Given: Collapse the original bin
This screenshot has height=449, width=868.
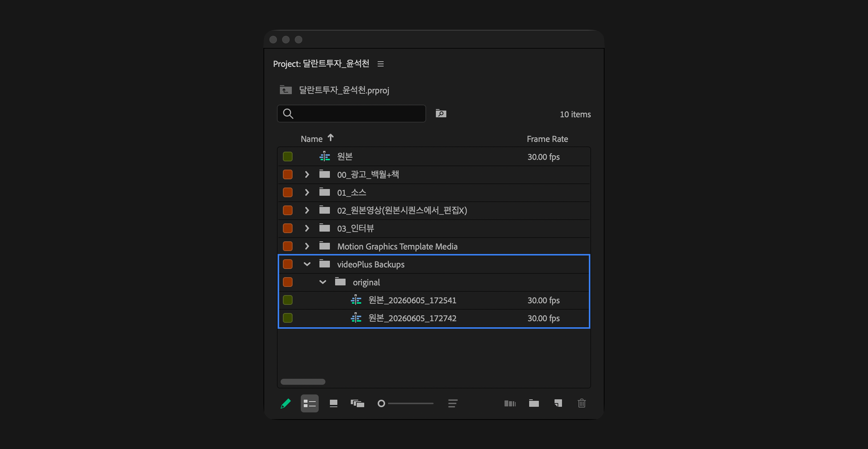Looking at the screenshot, I should click(322, 282).
